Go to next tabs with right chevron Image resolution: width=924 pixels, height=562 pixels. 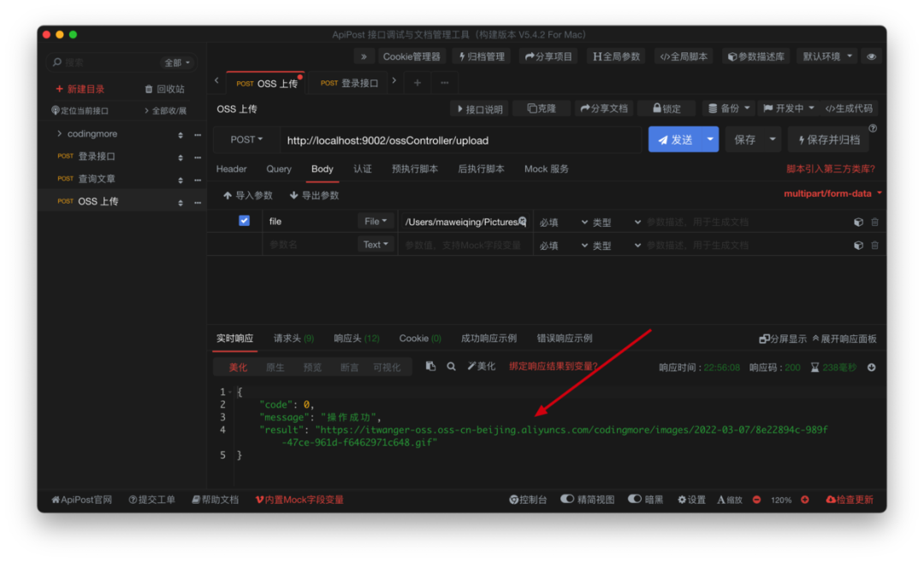[x=394, y=80]
